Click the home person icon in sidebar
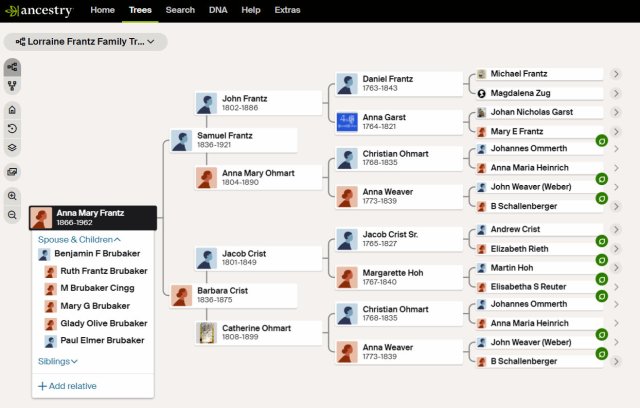The height and width of the screenshot is (408, 640). point(13,110)
